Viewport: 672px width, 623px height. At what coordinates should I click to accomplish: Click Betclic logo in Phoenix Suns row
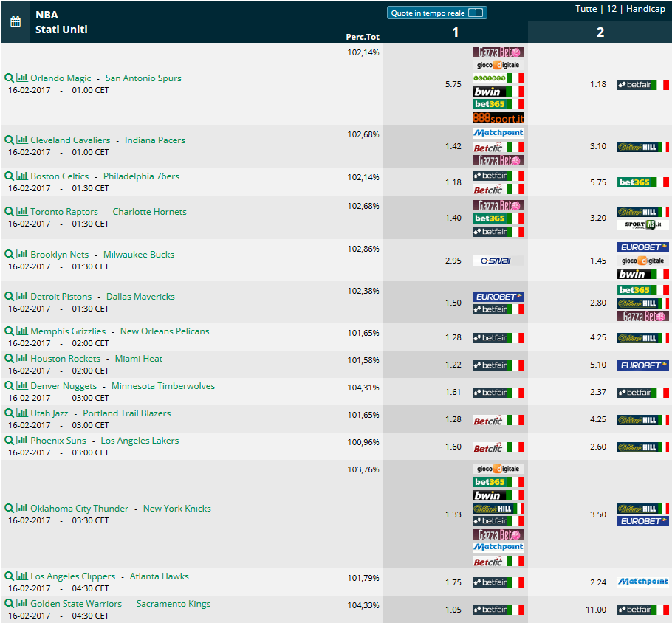(x=498, y=448)
